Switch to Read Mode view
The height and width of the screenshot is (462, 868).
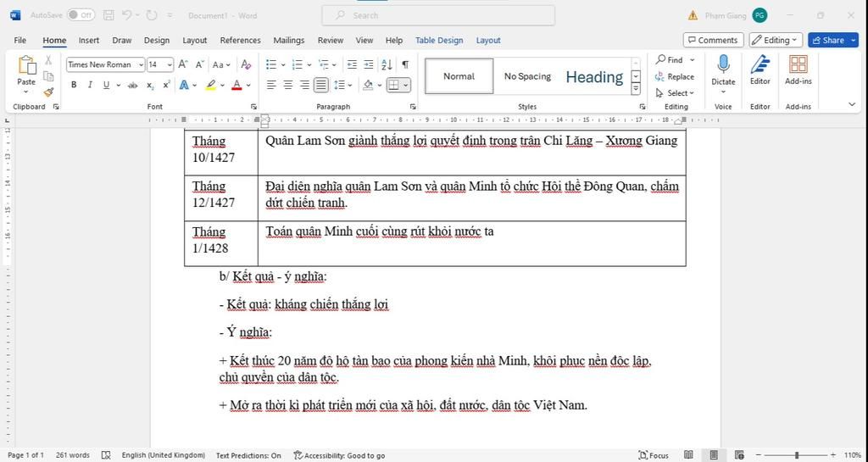pos(688,455)
